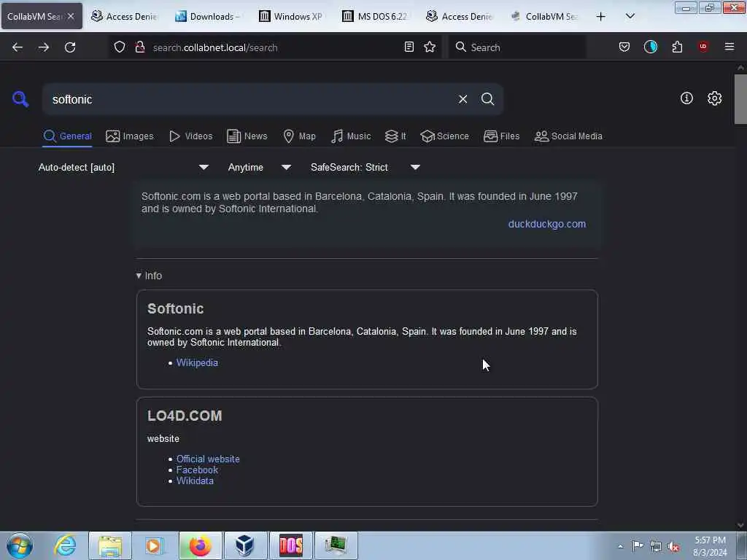Open the Action Center flag tray icon
This screenshot has height=560, width=747.
pos(638,546)
